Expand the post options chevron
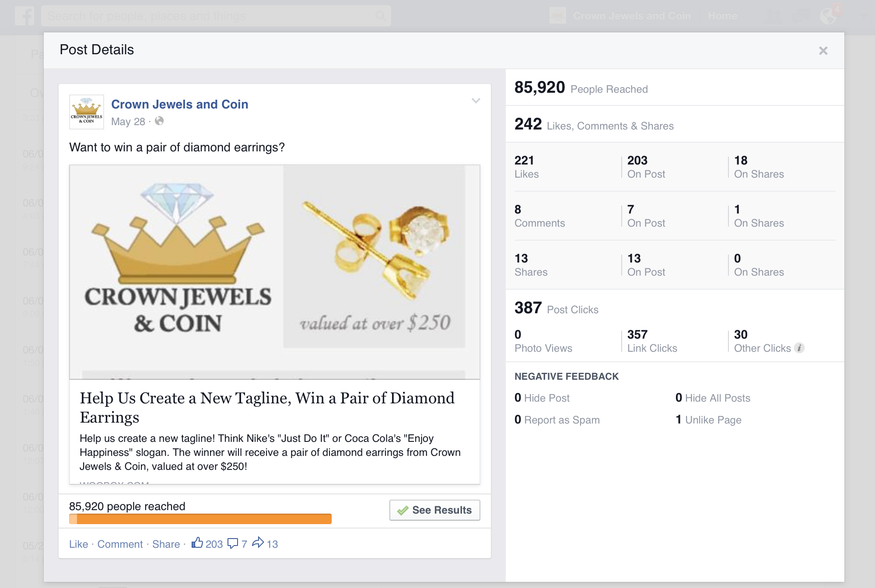This screenshot has height=588, width=875. tap(476, 101)
